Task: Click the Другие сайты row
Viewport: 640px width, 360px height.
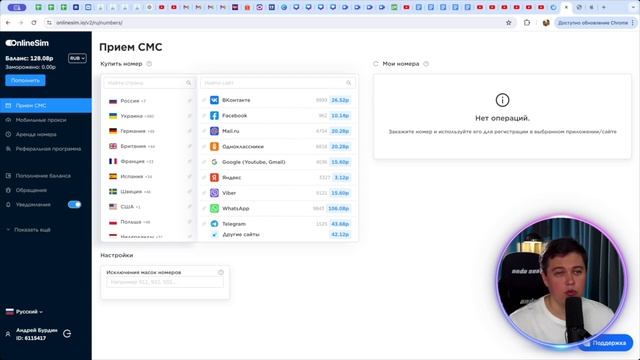Action: coord(279,235)
